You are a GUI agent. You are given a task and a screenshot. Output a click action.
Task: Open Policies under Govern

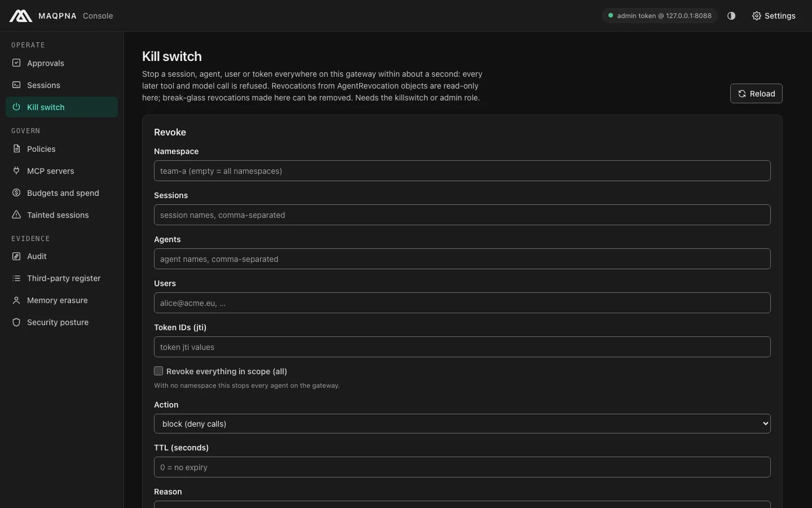click(61, 148)
